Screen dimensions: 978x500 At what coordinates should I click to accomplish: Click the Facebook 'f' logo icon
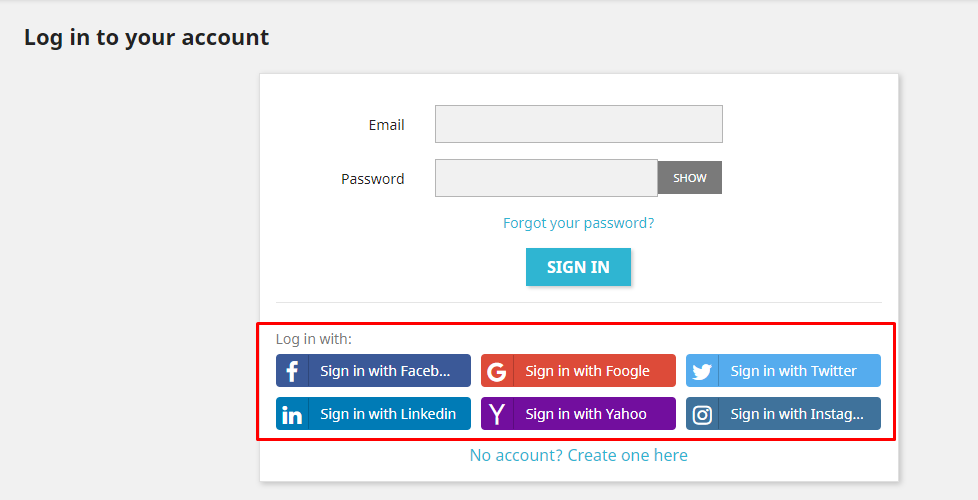pyautogui.click(x=292, y=371)
